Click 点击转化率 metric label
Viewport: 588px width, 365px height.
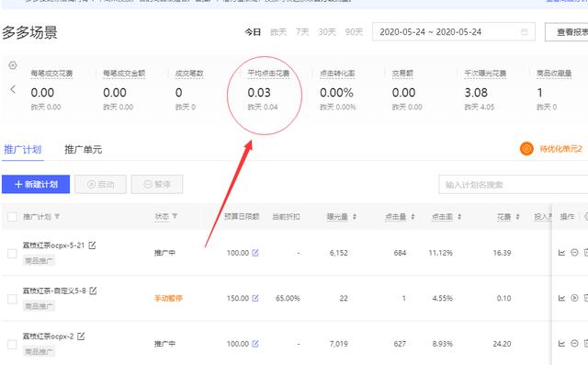pos(337,74)
